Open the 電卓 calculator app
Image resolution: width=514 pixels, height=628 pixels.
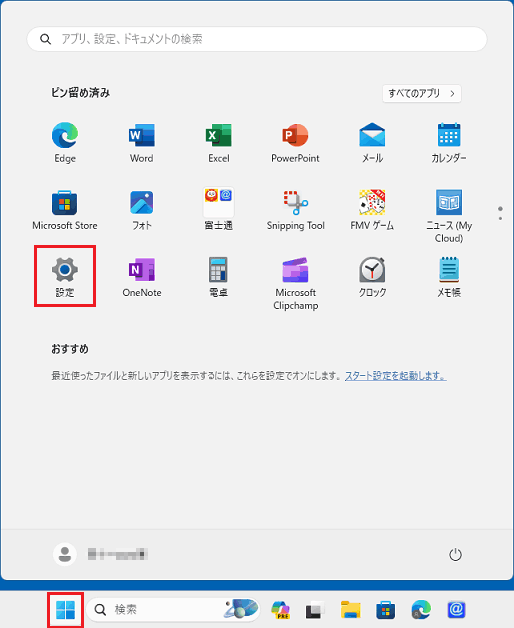tap(219, 277)
